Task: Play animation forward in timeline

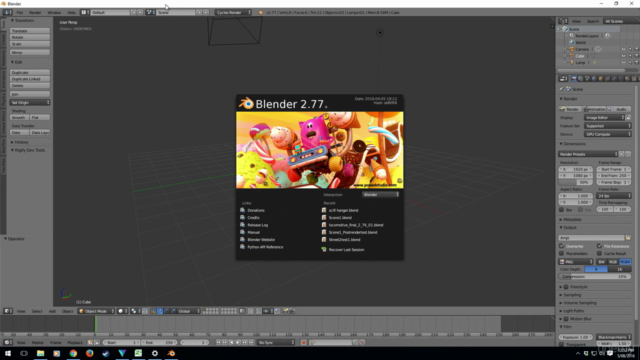Action: coord(238,342)
